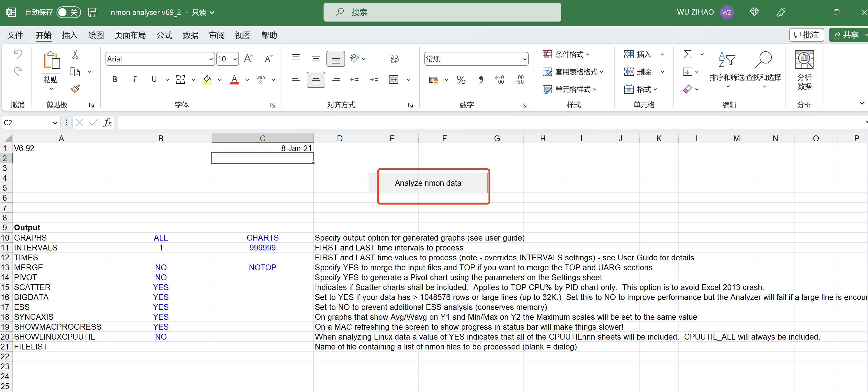Apply percent style format
This screenshot has width=868, height=392.
pos(461,80)
